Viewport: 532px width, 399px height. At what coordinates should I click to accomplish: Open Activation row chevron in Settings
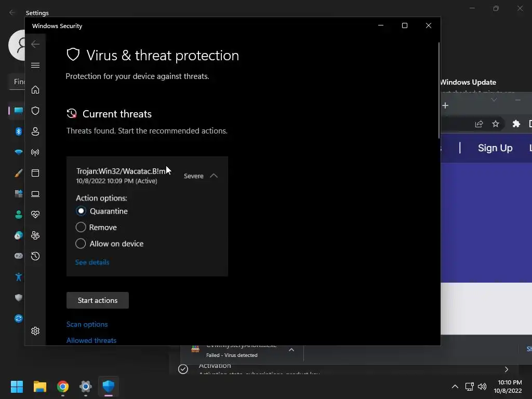coord(507,369)
